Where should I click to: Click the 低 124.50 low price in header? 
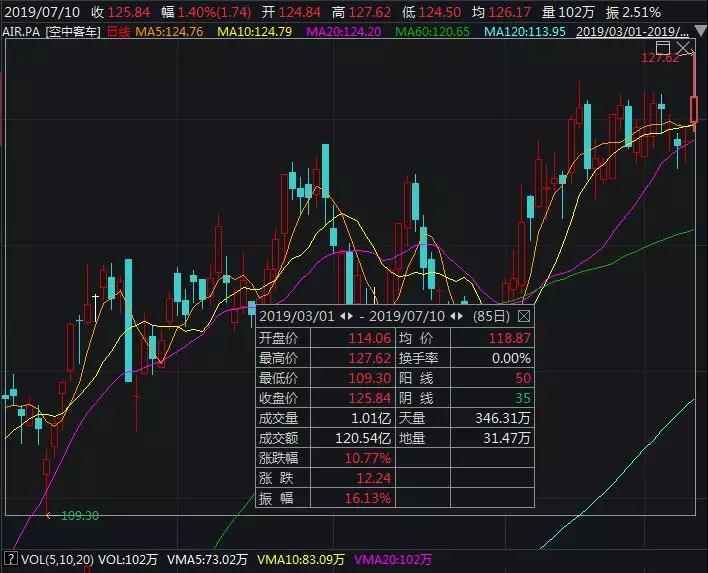(x=431, y=12)
